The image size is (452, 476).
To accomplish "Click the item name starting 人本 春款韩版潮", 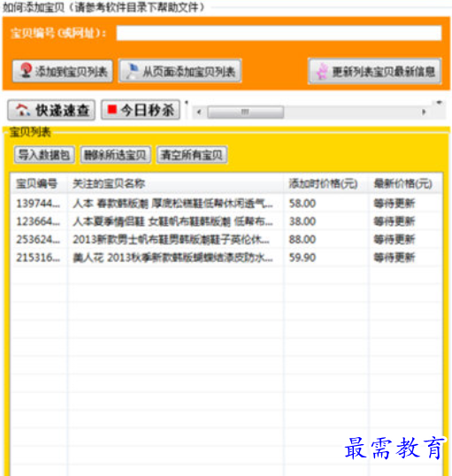I will coord(172,203).
